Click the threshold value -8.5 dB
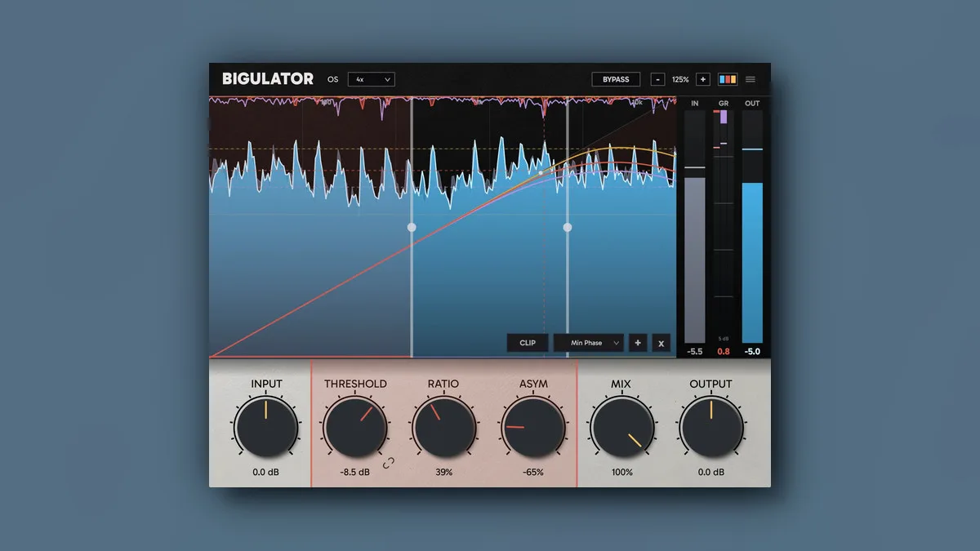The width and height of the screenshot is (980, 551). tap(355, 473)
